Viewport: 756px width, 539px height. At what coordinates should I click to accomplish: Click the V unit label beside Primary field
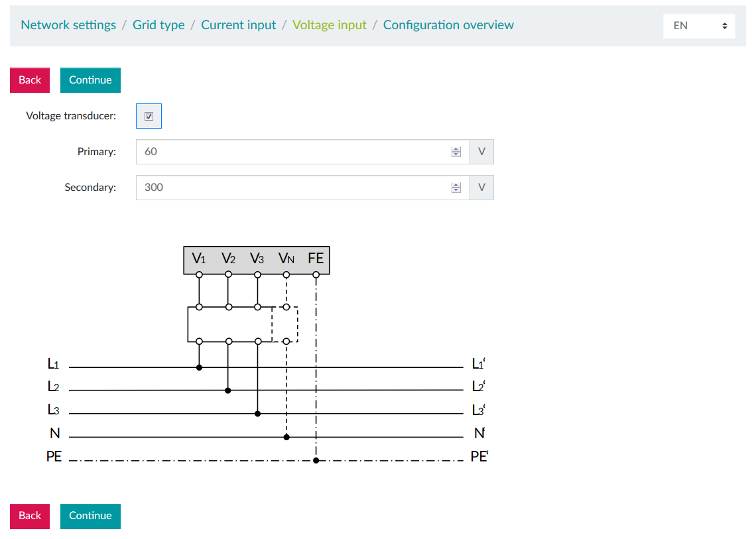(481, 151)
